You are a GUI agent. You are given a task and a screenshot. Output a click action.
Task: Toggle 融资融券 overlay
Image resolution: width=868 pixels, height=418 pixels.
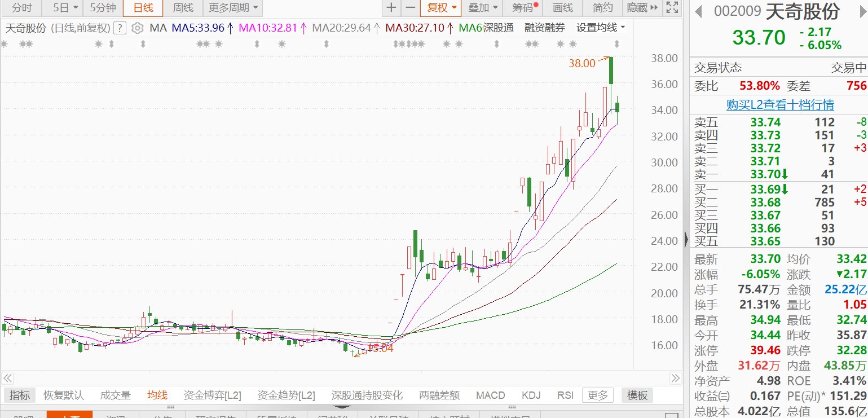[x=544, y=28]
